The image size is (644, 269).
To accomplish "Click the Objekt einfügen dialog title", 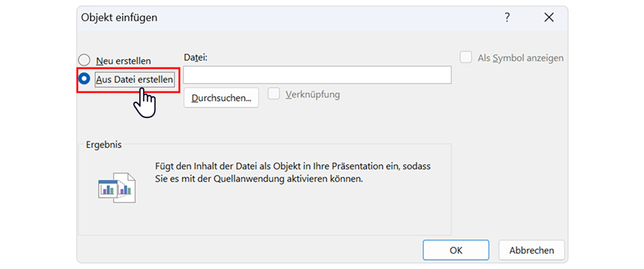I will coord(119,18).
